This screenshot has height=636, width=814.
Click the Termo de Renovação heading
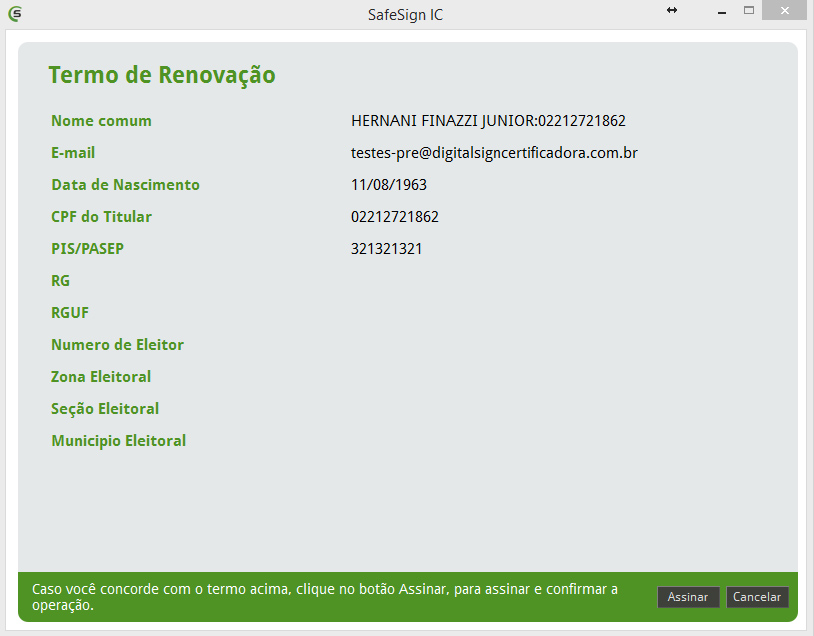point(161,75)
